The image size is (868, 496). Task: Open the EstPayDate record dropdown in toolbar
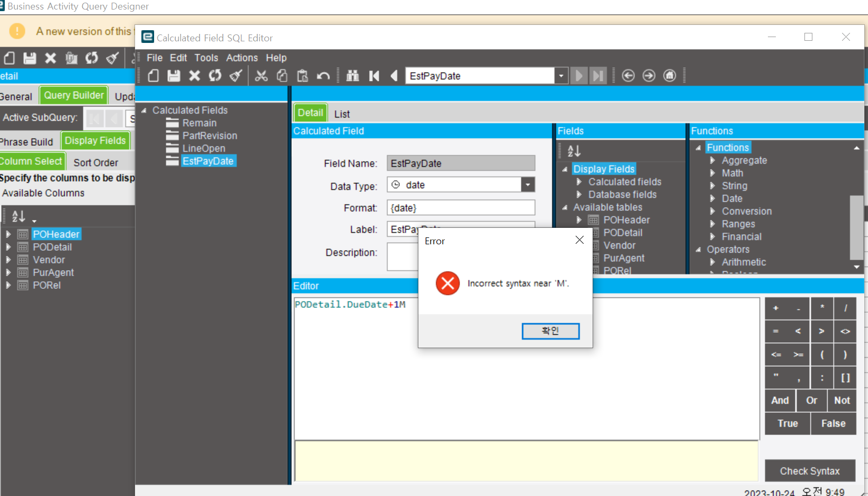tap(561, 76)
